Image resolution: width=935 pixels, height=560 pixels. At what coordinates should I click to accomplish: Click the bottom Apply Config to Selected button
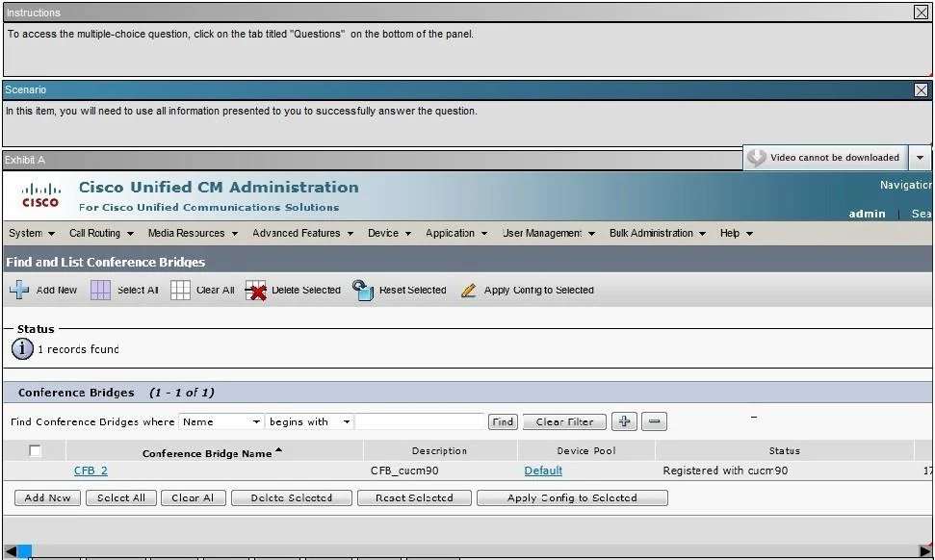(572, 497)
